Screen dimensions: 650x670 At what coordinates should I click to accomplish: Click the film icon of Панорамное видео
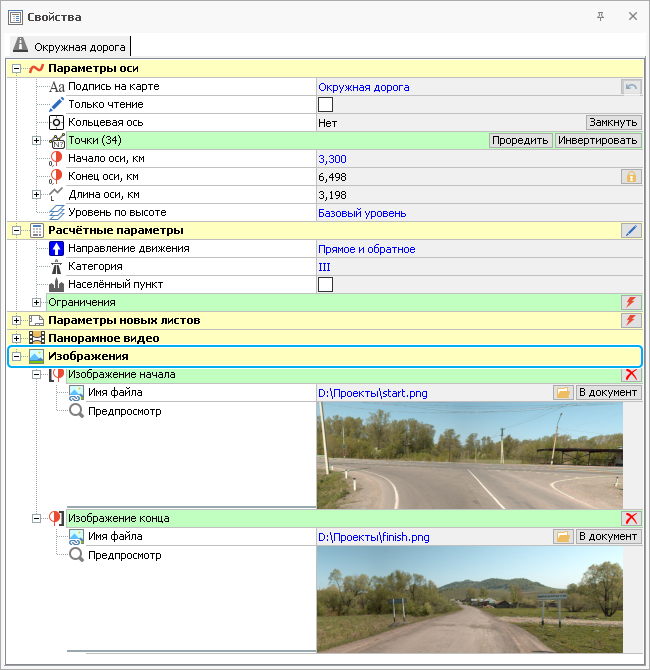tap(37, 338)
